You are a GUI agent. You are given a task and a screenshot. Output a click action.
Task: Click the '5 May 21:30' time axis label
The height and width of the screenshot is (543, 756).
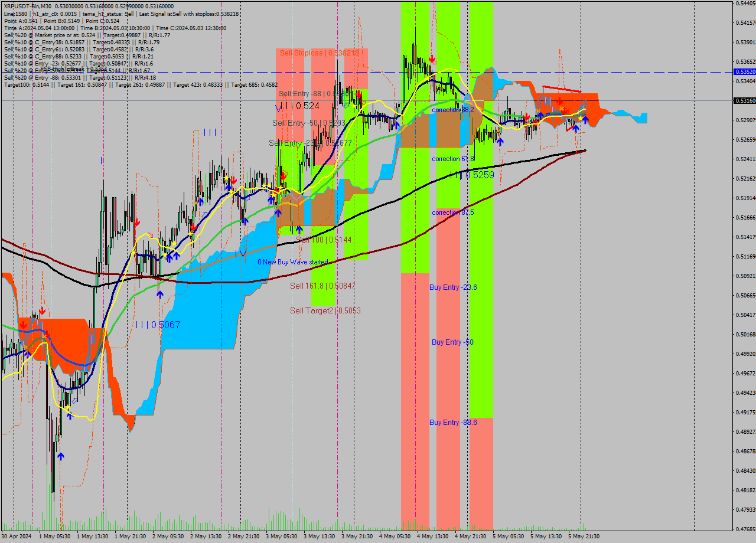click(584, 537)
